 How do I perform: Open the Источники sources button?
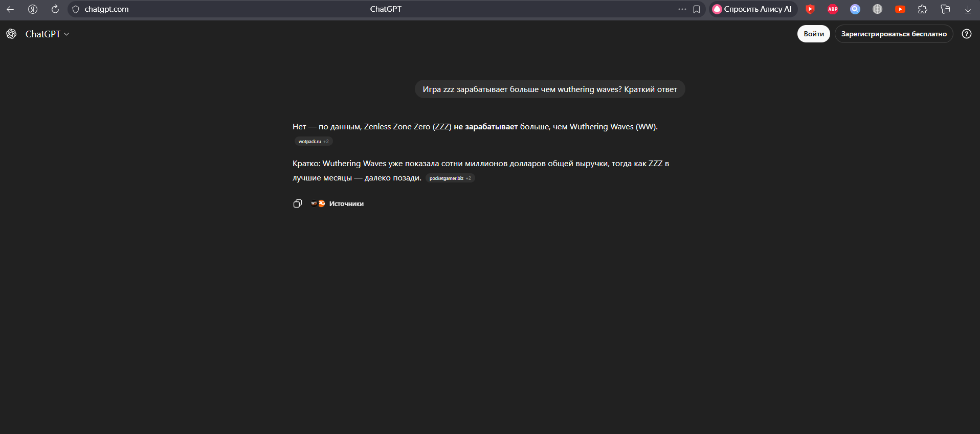pos(338,203)
